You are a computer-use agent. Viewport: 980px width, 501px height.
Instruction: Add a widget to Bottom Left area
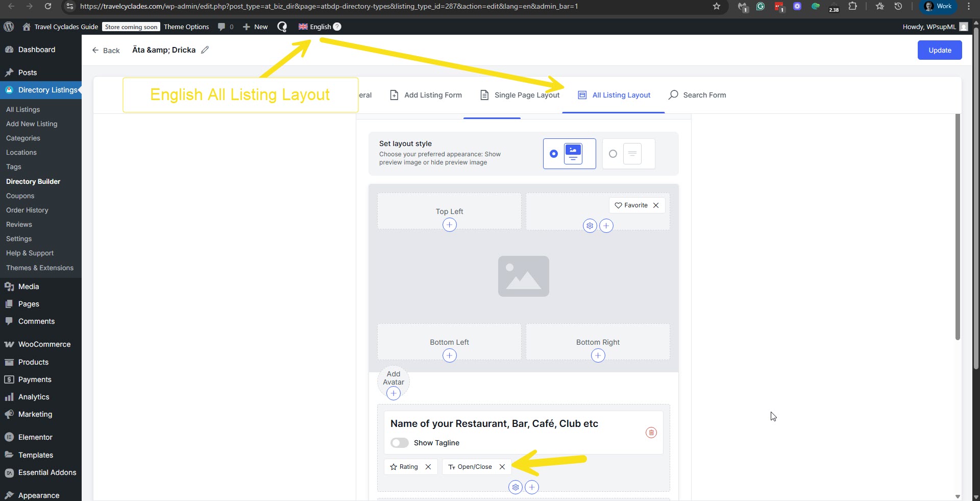pyautogui.click(x=449, y=355)
